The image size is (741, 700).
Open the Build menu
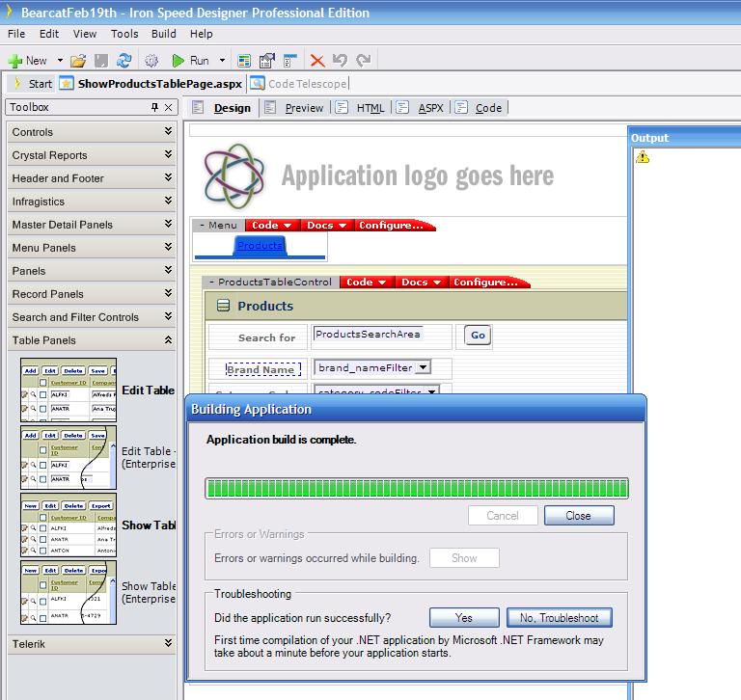(x=163, y=34)
